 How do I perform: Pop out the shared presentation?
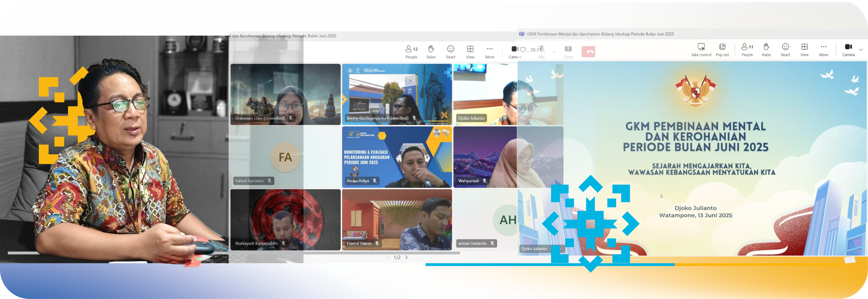click(x=722, y=50)
